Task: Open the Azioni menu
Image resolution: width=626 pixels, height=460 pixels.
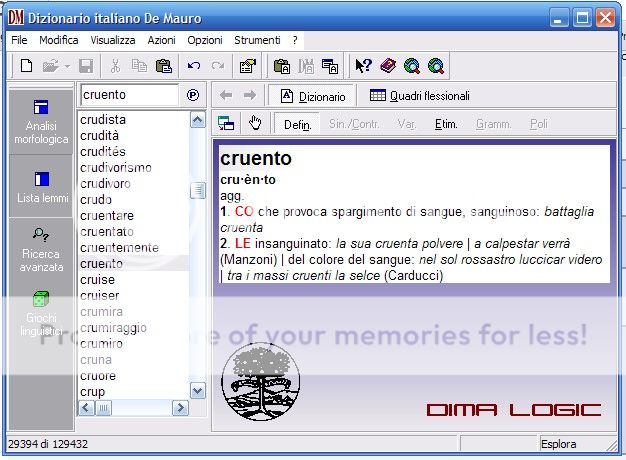Action: pyautogui.click(x=161, y=40)
